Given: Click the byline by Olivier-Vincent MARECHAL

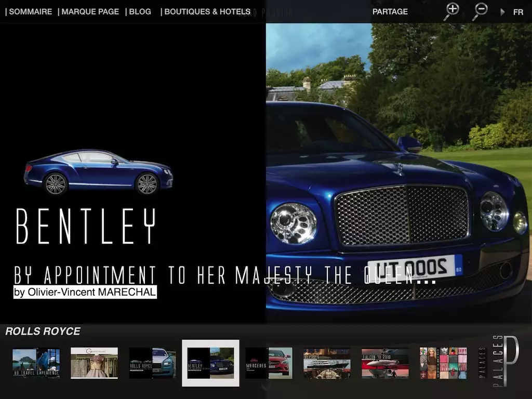Looking at the screenshot, I should 84,292.
